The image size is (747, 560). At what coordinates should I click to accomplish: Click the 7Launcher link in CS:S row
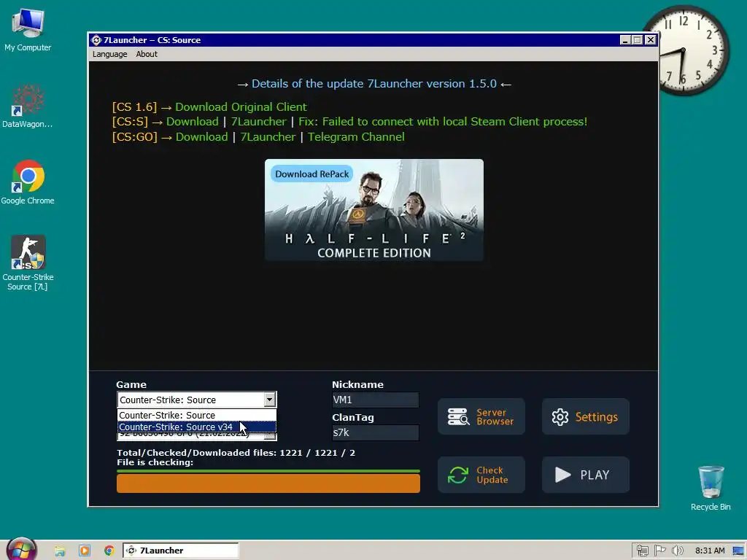[259, 122]
